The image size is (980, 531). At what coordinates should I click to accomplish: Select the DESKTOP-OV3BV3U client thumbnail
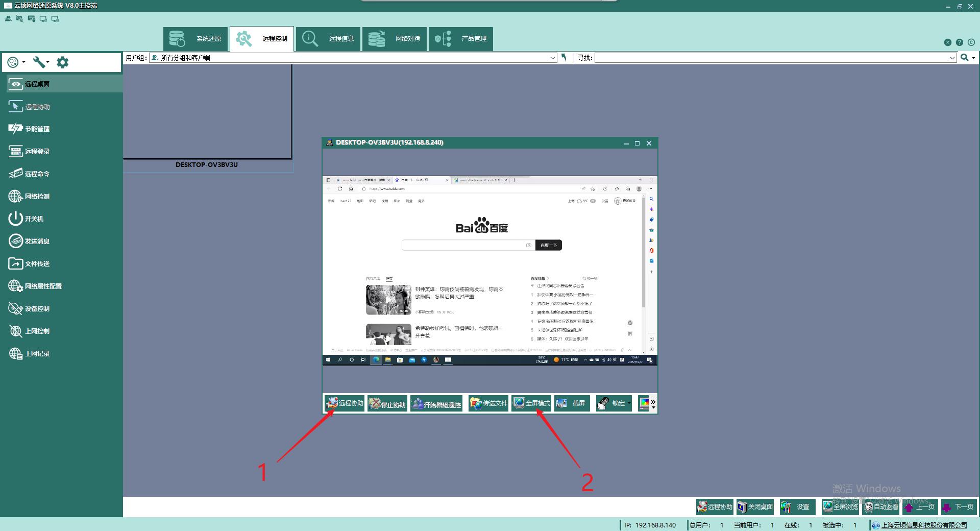(207, 111)
